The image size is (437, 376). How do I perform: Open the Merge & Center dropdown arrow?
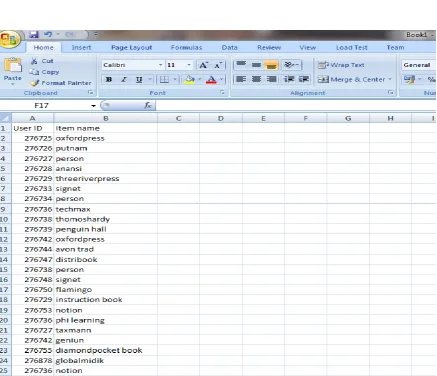point(390,79)
